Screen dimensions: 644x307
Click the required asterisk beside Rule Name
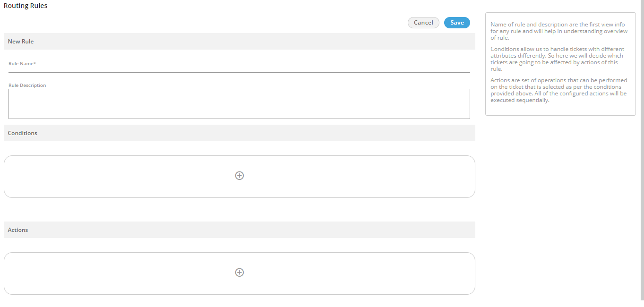coord(35,63)
